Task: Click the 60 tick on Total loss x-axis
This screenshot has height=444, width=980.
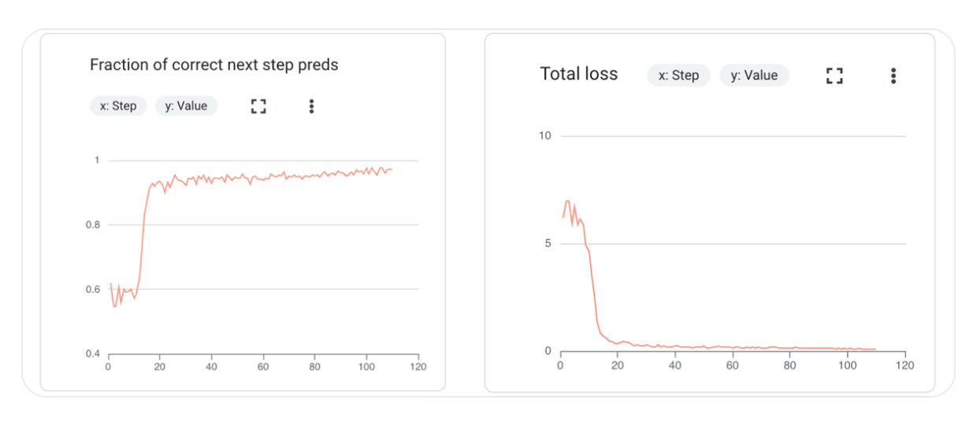Action: pyautogui.click(x=733, y=366)
